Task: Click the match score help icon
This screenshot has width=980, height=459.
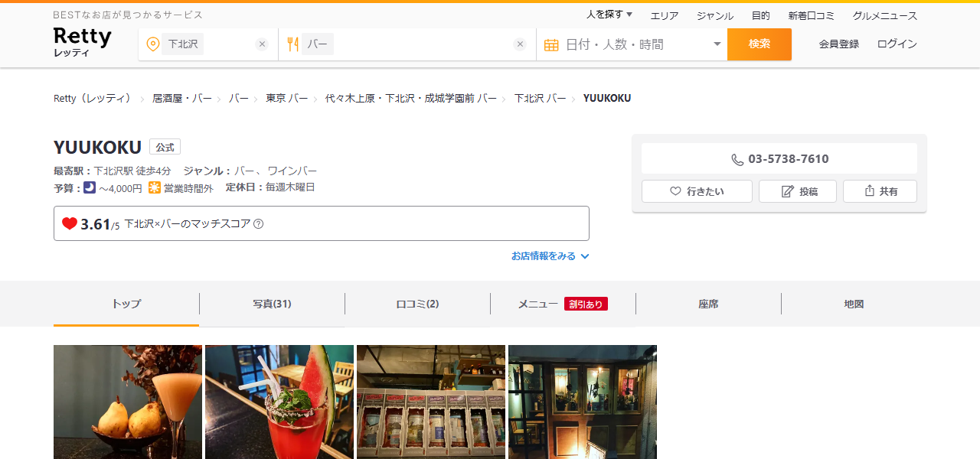Action: pyautogui.click(x=259, y=224)
